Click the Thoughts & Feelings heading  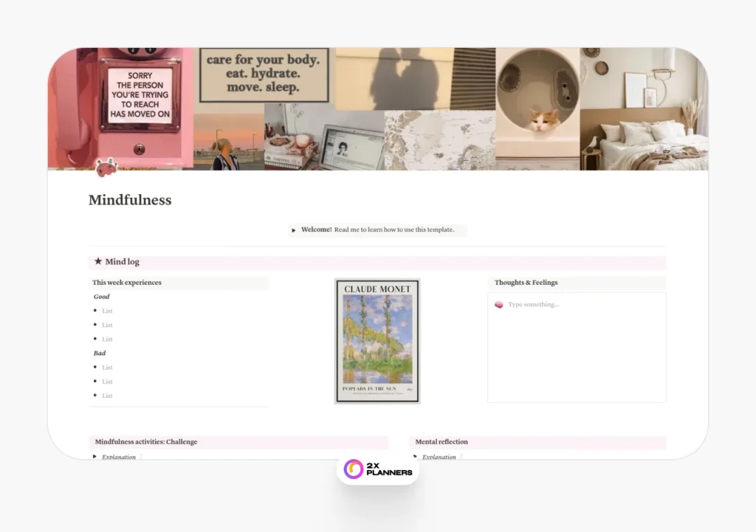coord(526,283)
